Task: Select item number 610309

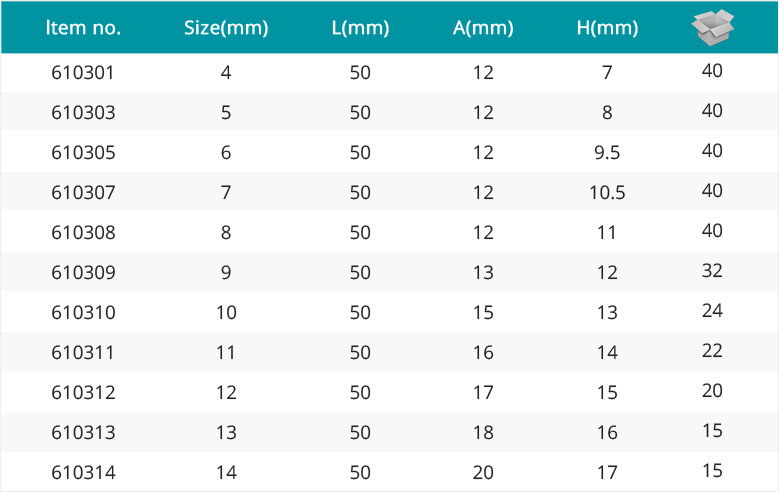Action: [x=83, y=272]
